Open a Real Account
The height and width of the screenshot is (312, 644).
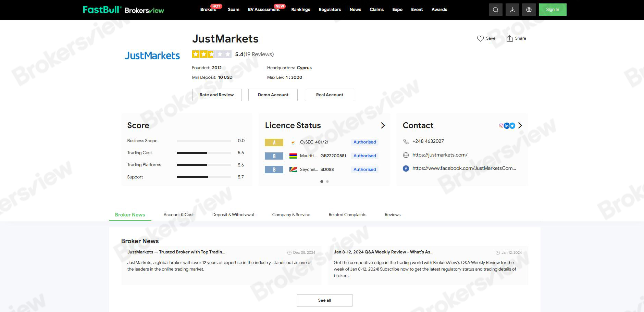pyautogui.click(x=330, y=95)
